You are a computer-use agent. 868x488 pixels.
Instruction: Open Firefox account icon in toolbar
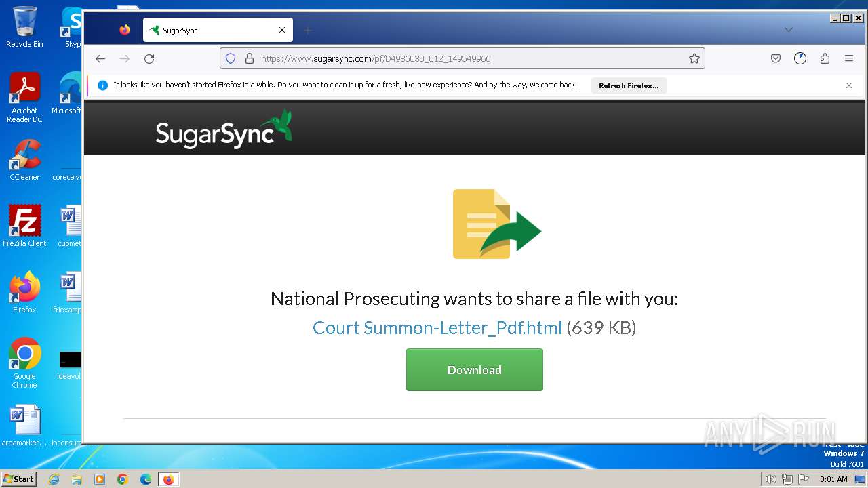[x=800, y=58]
